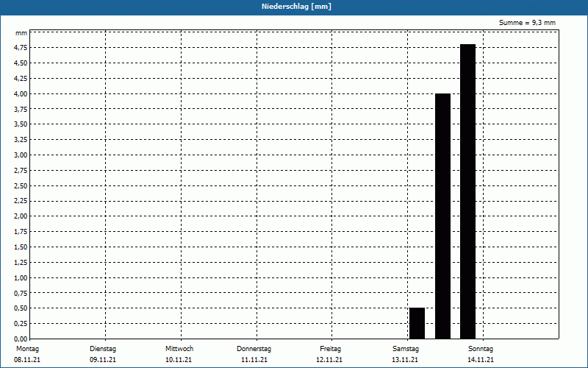Click the date 12.11.21

pos(329,359)
